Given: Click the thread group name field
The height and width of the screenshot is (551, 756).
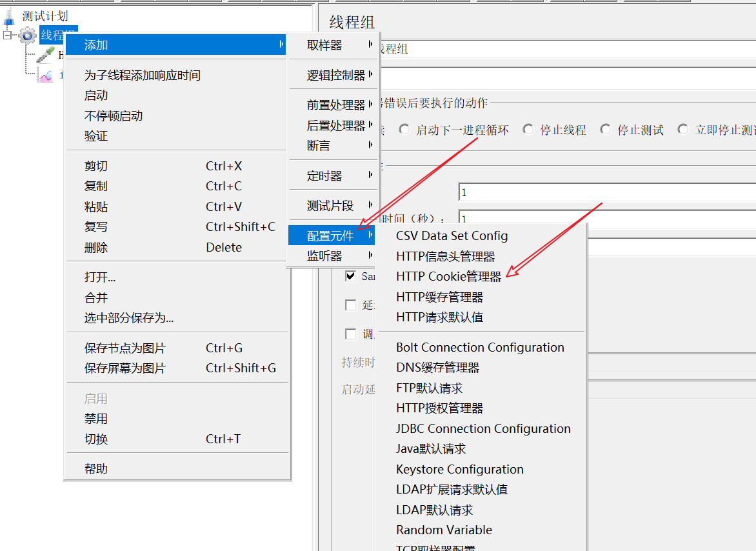Looking at the screenshot, I should (x=568, y=48).
